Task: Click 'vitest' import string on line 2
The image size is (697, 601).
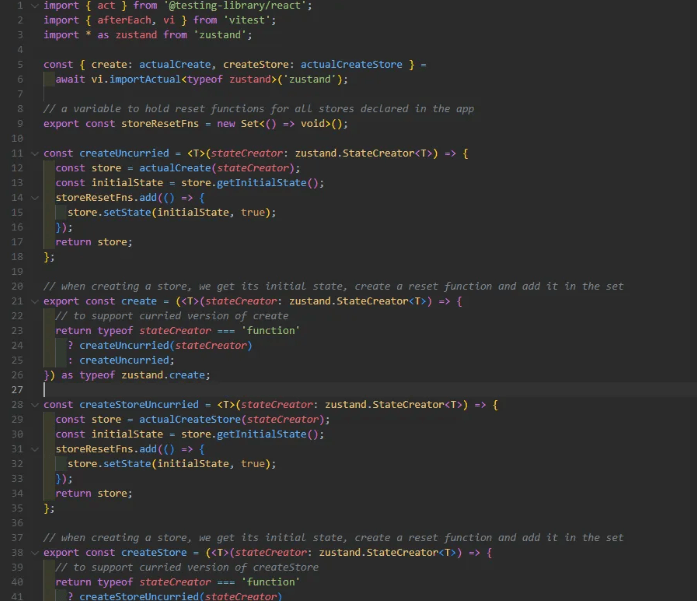Action: tap(247, 20)
